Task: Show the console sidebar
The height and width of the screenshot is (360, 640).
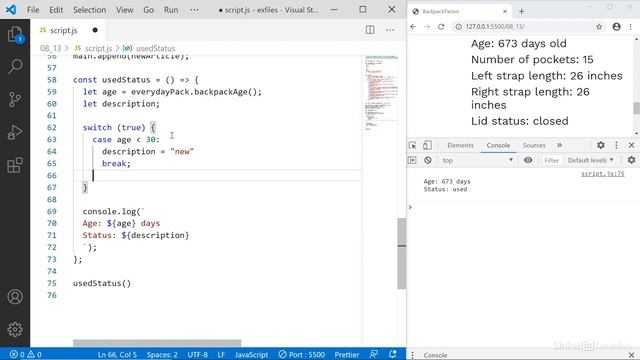Action: (412, 160)
